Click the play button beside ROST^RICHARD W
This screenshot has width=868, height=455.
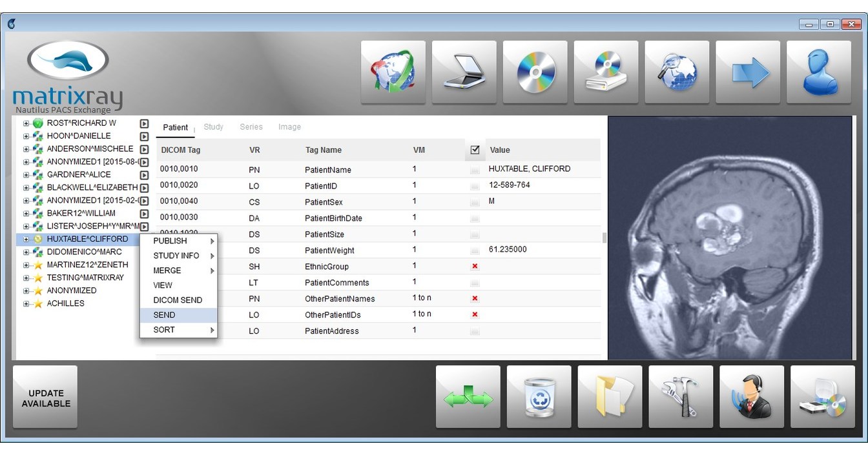[x=143, y=123]
